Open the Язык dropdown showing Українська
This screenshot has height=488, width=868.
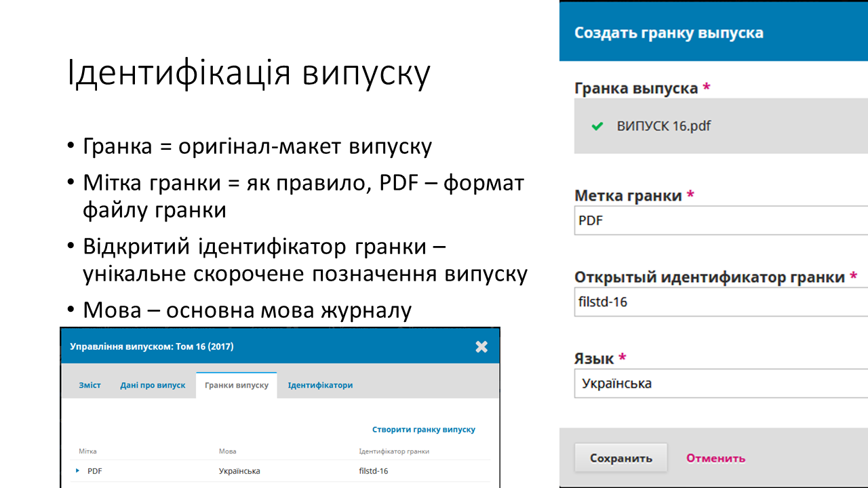(720, 384)
